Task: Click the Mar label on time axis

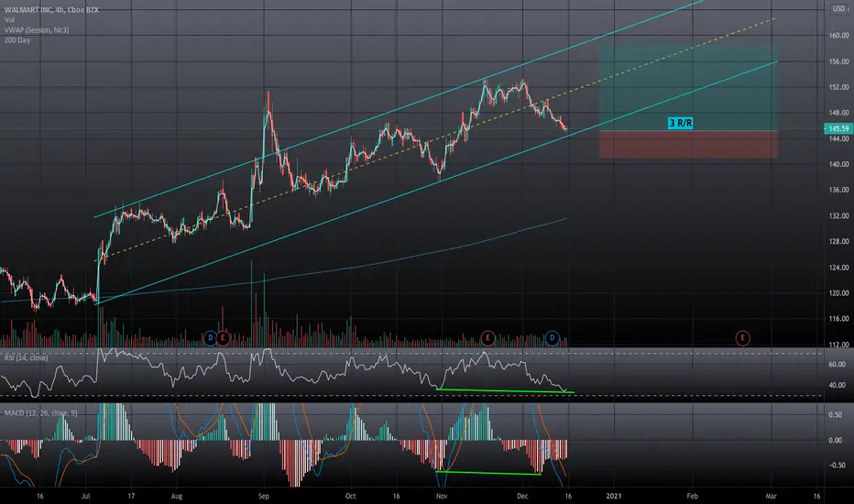Action: click(771, 497)
